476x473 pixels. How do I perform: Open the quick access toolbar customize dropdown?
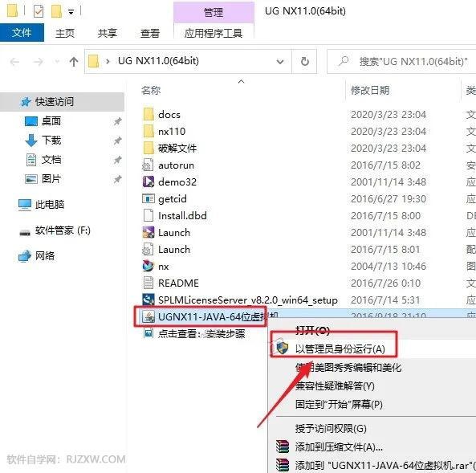tap(71, 12)
